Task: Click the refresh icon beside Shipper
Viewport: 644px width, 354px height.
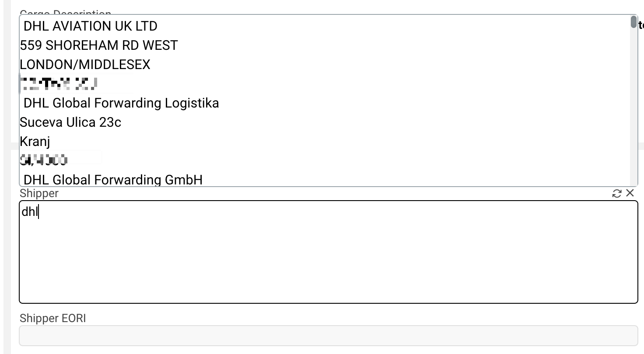Action: [x=617, y=193]
